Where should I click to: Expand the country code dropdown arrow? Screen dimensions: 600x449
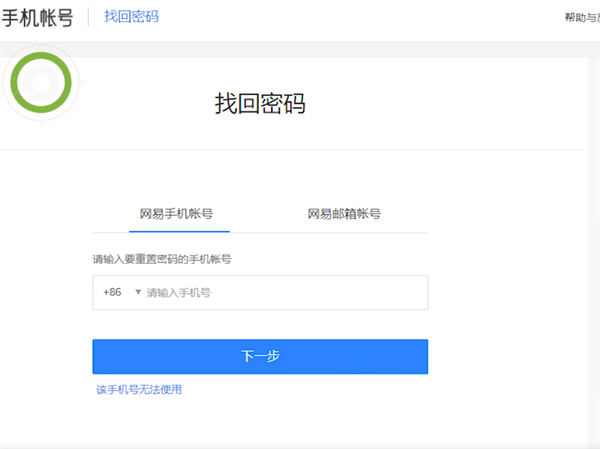pos(138,293)
